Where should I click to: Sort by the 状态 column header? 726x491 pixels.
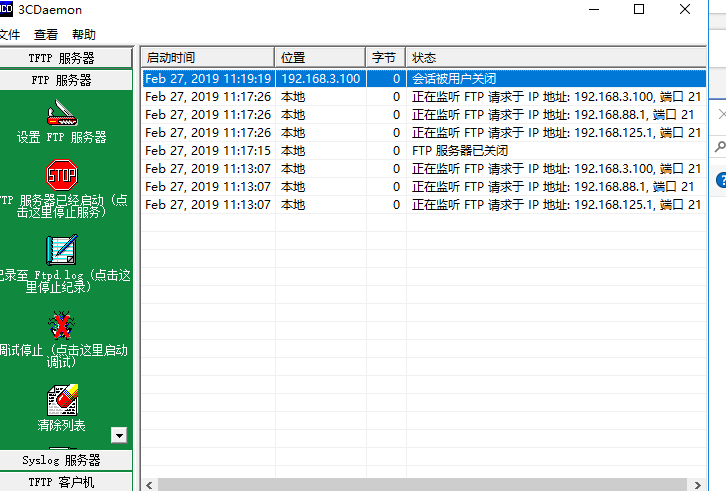coord(556,58)
